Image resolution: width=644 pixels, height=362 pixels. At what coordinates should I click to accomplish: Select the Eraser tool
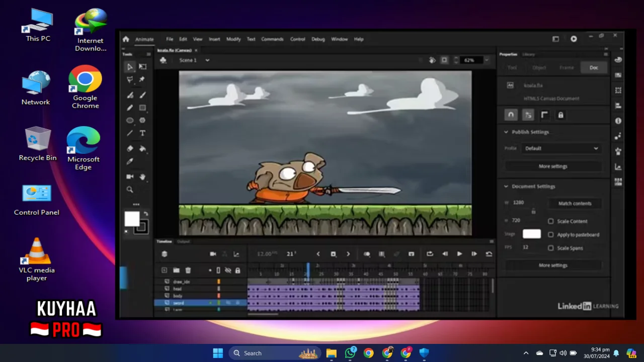coord(130,148)
